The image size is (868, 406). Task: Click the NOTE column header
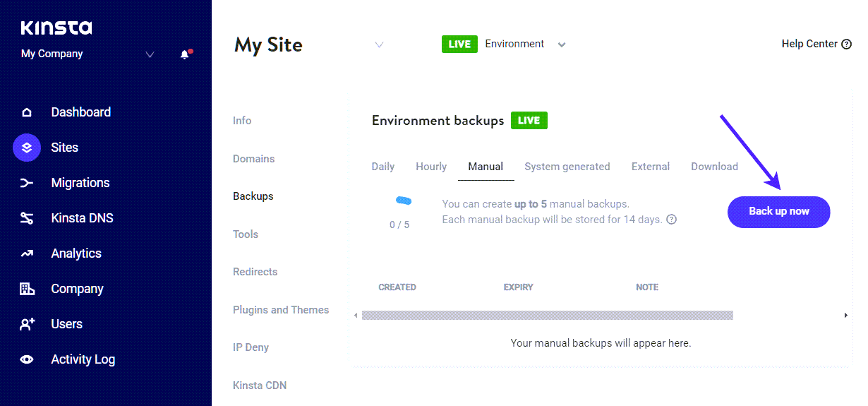(x=647, y=287)
